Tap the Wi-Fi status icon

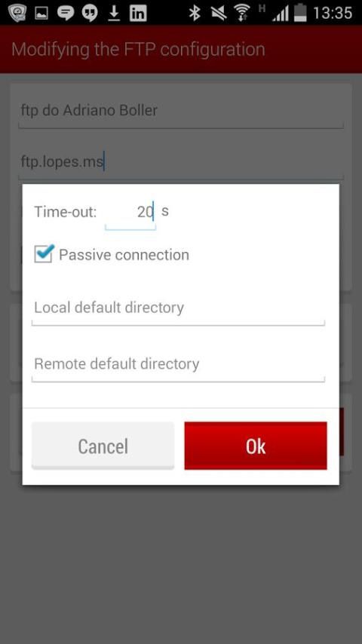243,13
